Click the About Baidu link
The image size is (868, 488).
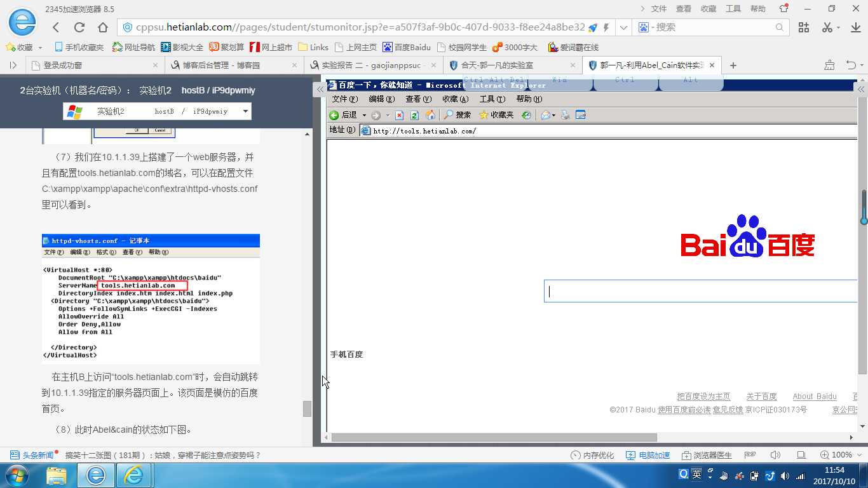tap(815, 396)
